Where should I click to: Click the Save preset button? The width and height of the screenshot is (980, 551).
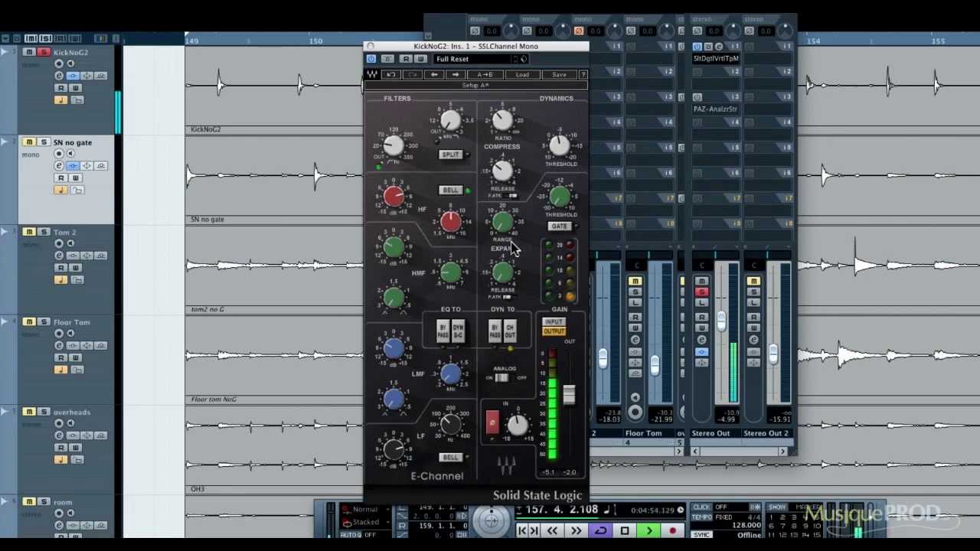(559, 74)
